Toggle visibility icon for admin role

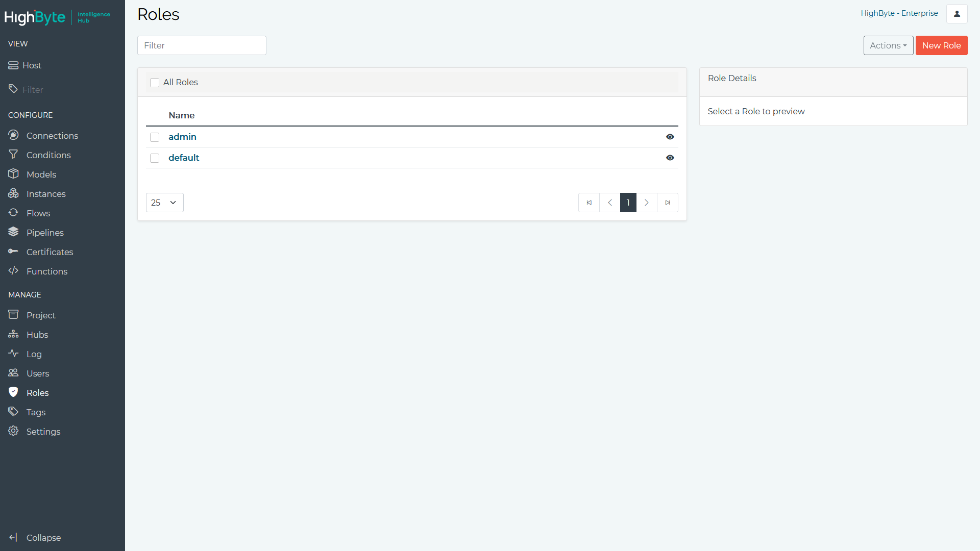click(x=670, y=137)
